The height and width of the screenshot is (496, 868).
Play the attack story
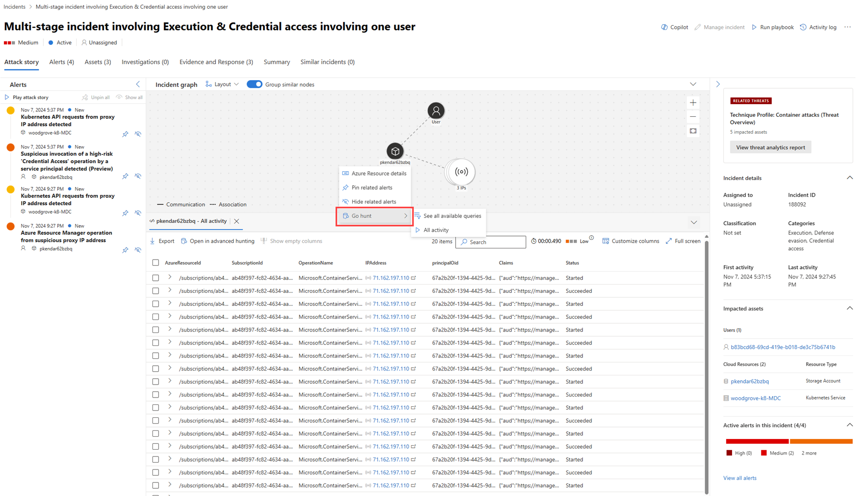(x=27, y=97)
